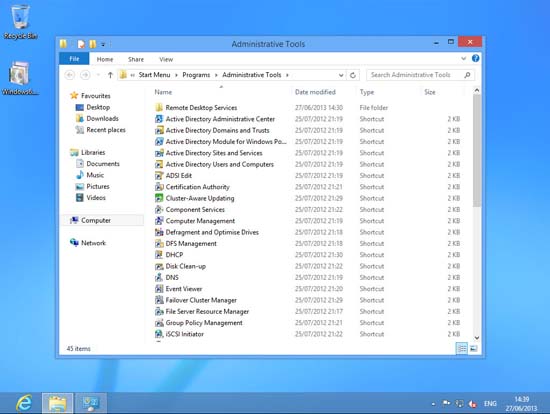Select Music library in sidebar
Image resolution: width=550 pixels, height=414 pixels.
[x=95, y=175]
